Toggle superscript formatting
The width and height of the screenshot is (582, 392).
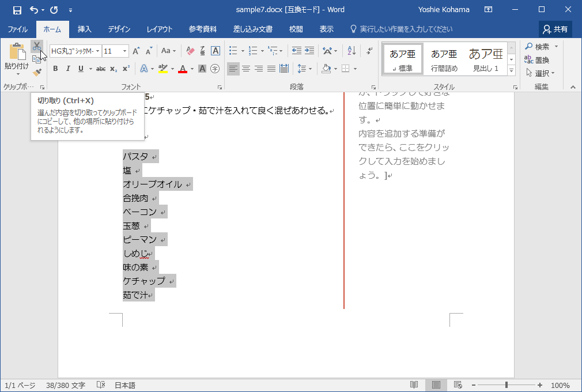[126, 69]
